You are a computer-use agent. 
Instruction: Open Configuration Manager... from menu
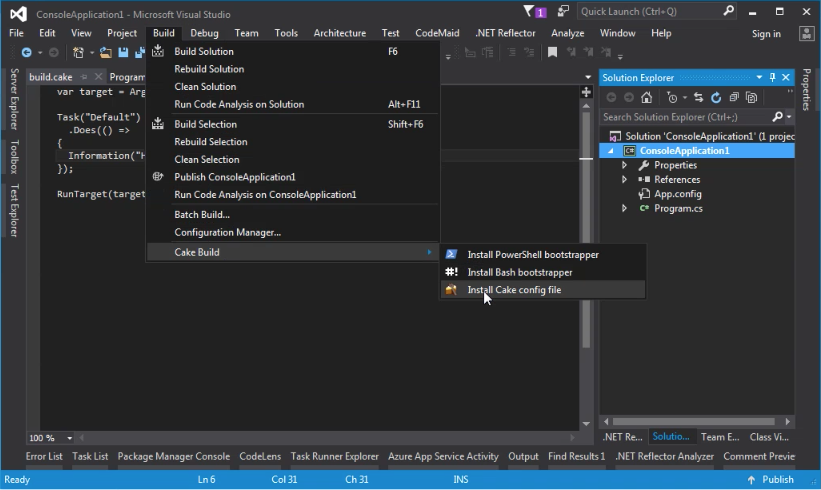(228, 232)
